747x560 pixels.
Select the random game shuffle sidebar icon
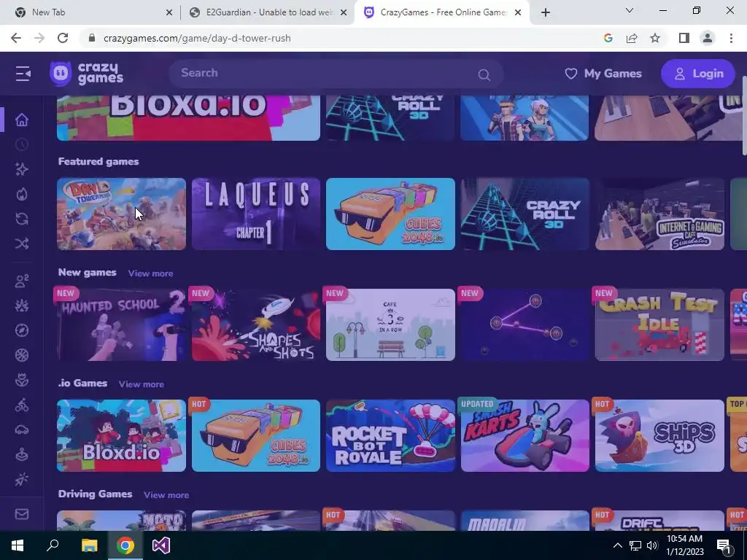click(22, 244)
